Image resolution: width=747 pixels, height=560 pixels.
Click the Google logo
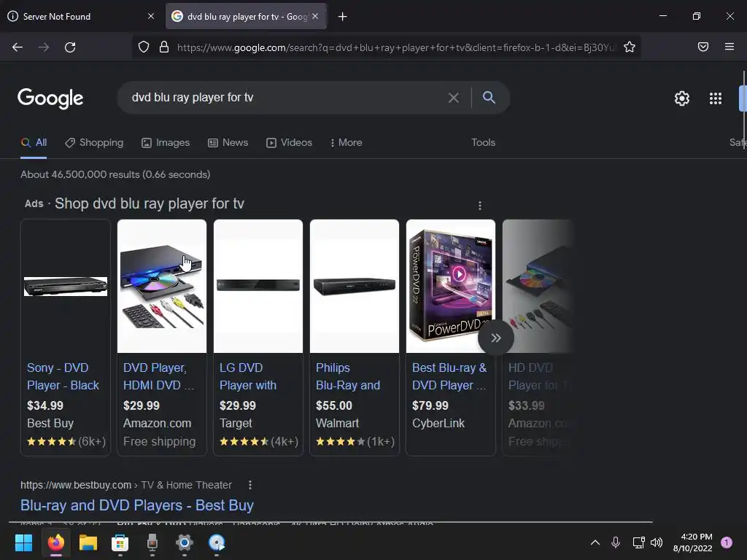(50, 98)
